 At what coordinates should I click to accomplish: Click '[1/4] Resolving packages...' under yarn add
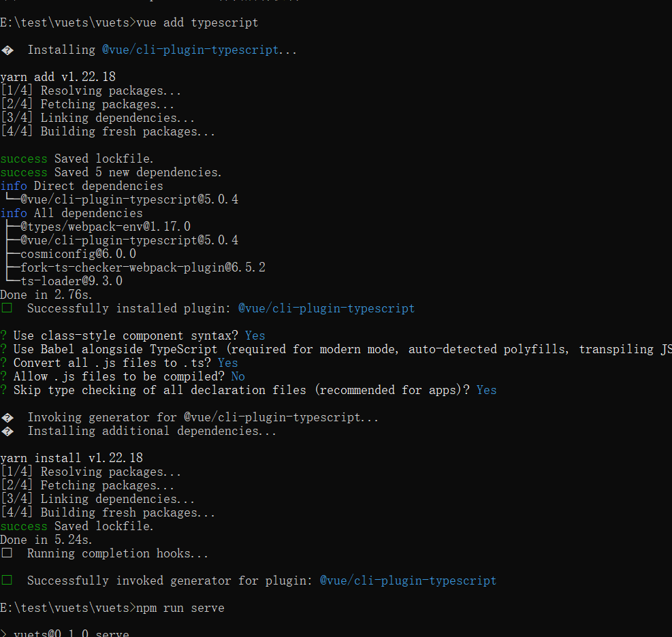[x=91, y=91]
